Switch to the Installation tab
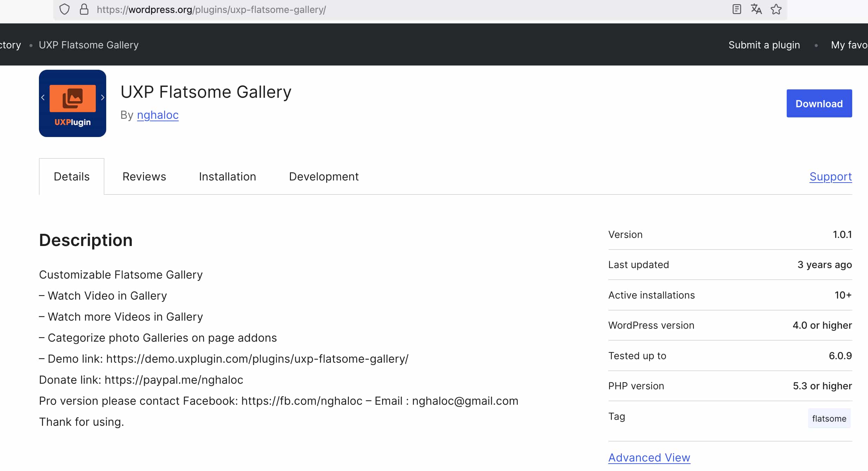The height and width of the screenshot is (471, 868). coord(228,176)
